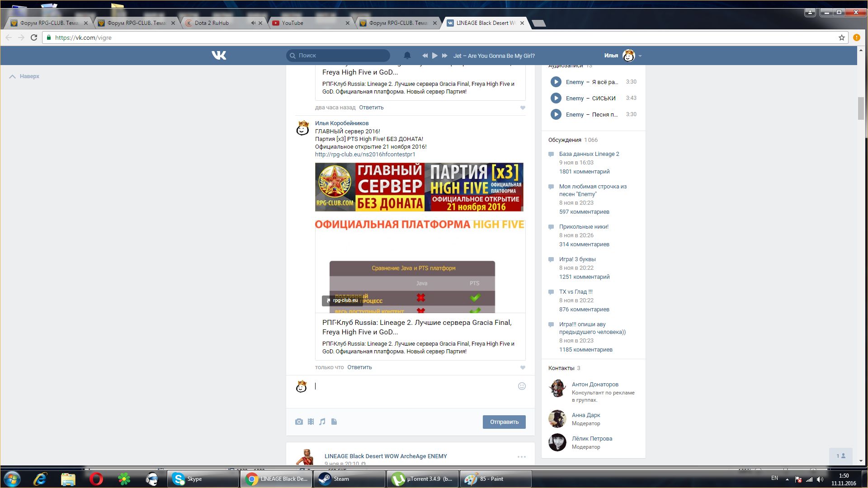Attach audio with the music note icon
Viewport: 868px width, 488px height.
click(x=322, y=422)
